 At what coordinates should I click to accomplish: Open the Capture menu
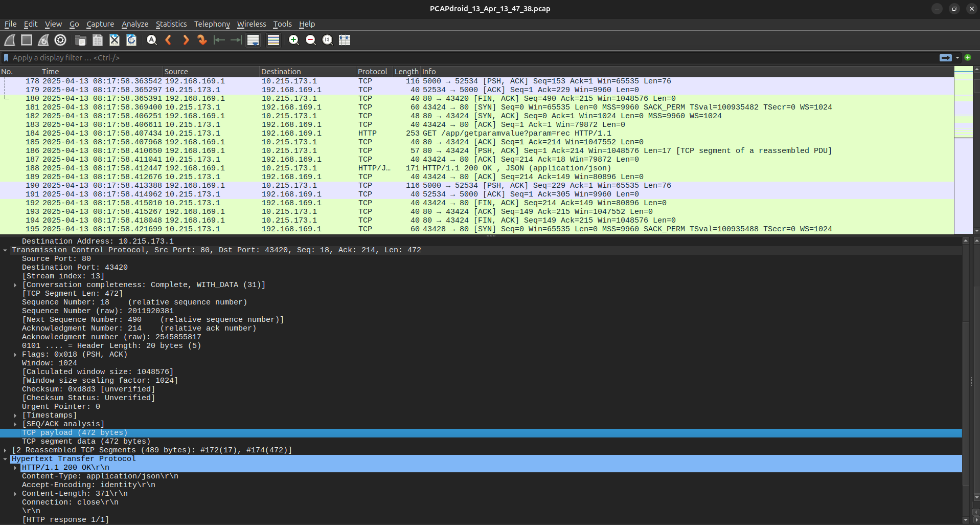pyautogui.click(x=100, y=24)
